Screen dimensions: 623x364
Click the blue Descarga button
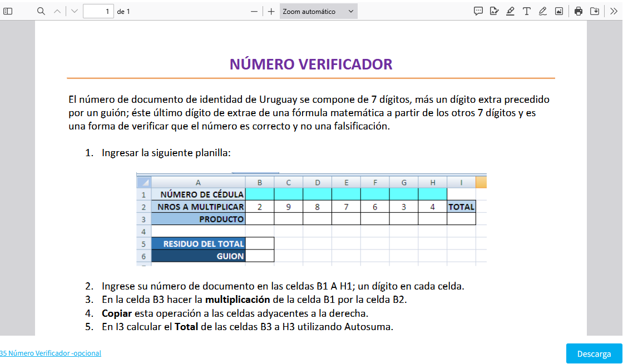tap(594, 354)
